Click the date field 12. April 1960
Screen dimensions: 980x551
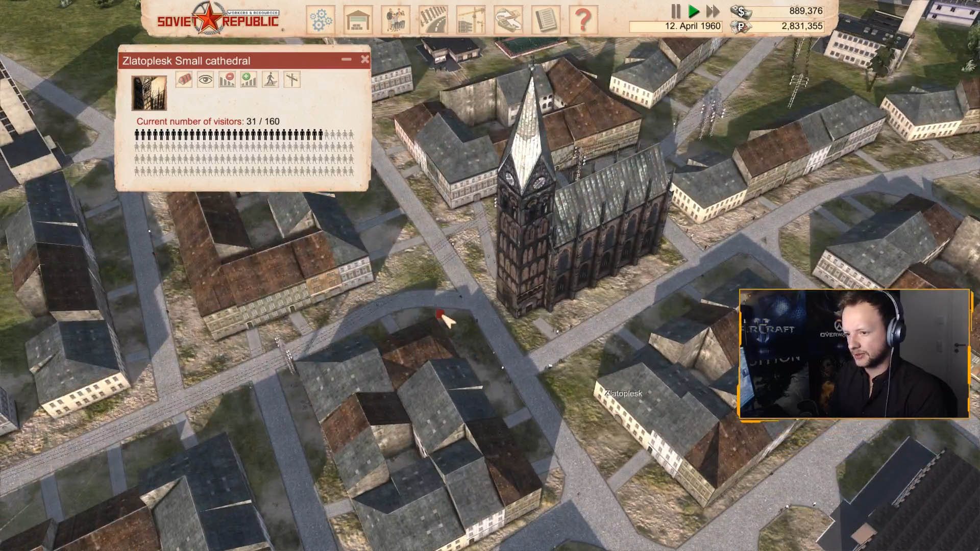[676, 26]
